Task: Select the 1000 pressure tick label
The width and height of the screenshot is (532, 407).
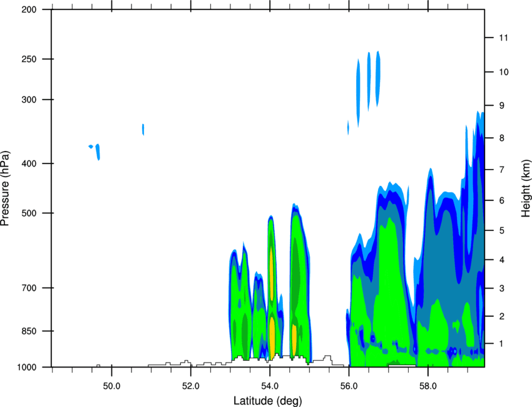Action: pyautogui.click(x=26, y=367)
